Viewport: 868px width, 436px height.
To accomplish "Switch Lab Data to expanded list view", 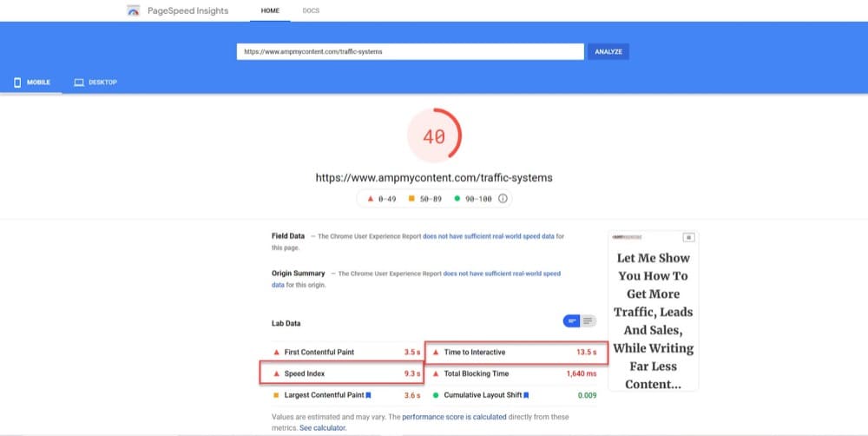I will point(589,321).
